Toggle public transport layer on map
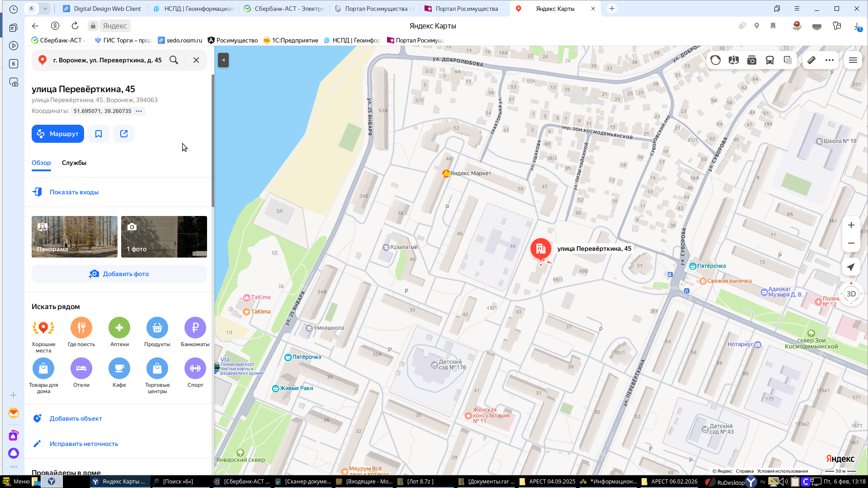 coord(769,60)
